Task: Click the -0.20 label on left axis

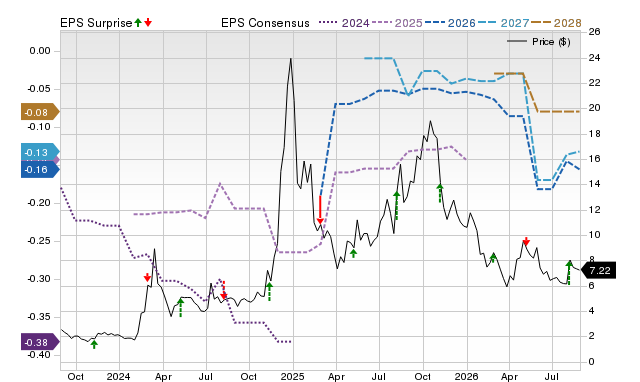Action: (x=39, y=203)
